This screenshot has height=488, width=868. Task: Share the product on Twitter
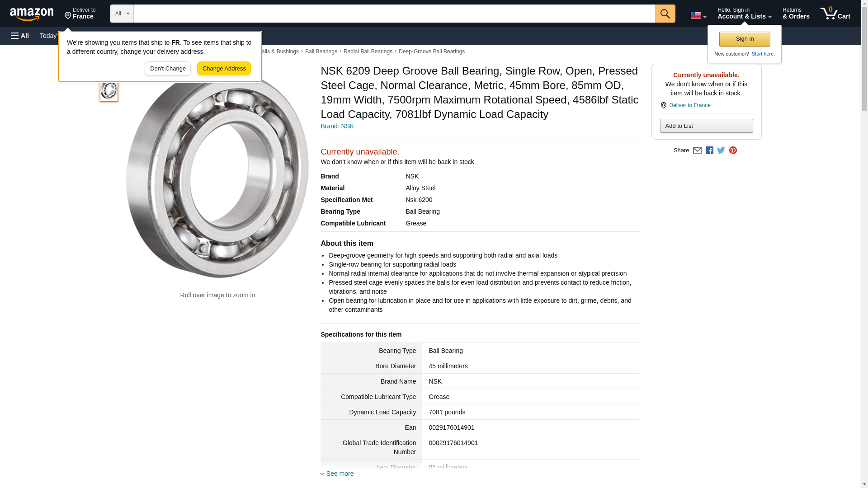[721, 150]
